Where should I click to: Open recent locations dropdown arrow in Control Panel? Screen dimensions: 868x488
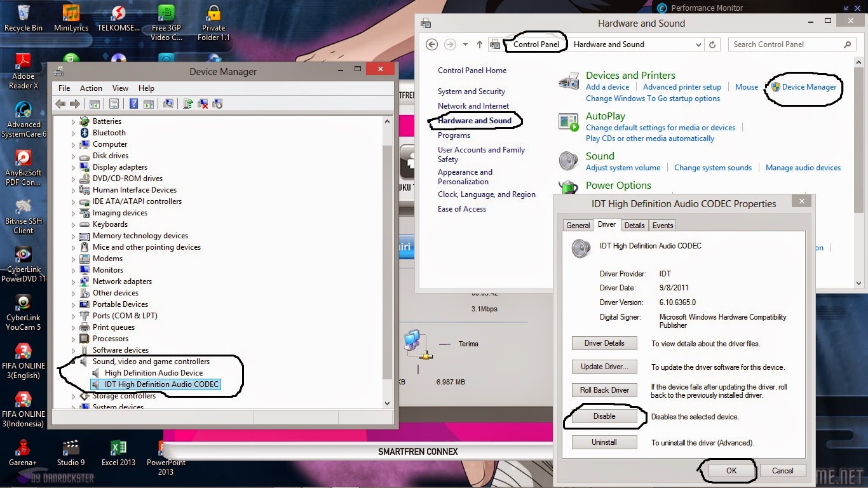coord(465,44)
